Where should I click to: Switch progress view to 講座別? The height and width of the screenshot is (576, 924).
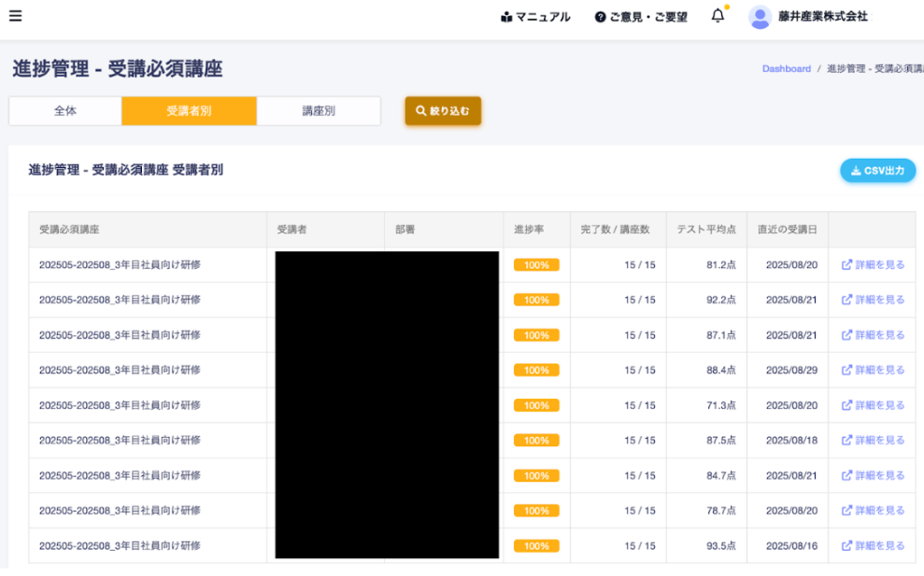tap(318, 110)
